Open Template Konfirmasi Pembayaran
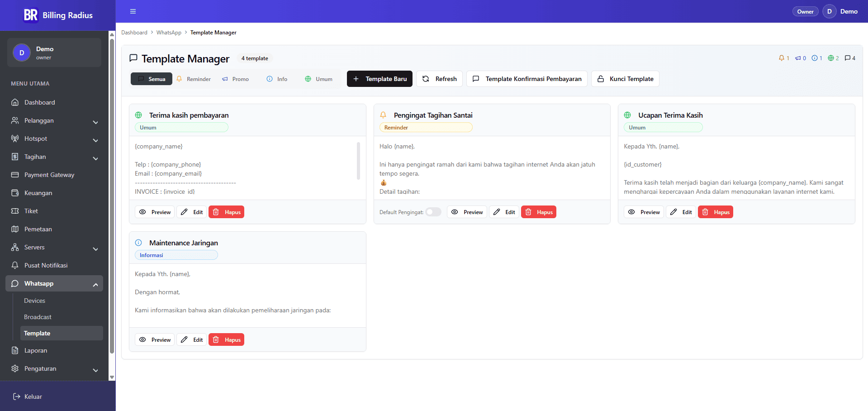 tap(527, 79)
